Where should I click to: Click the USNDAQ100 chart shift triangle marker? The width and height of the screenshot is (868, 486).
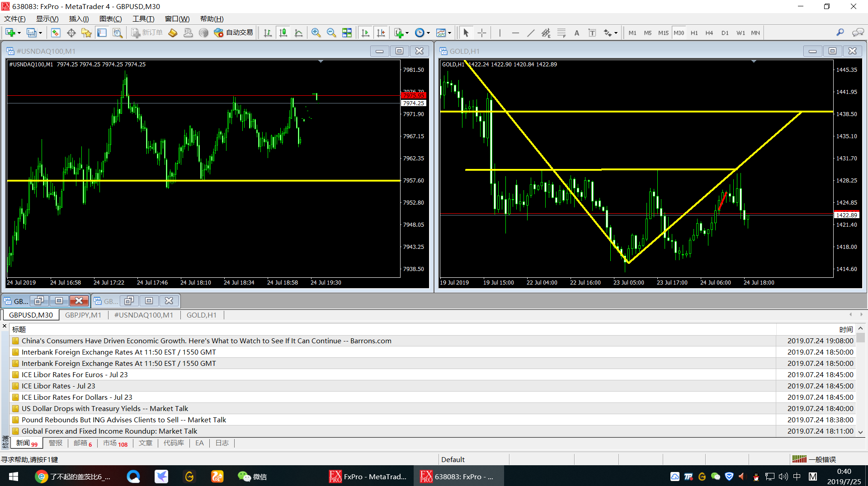coord(321,61)
